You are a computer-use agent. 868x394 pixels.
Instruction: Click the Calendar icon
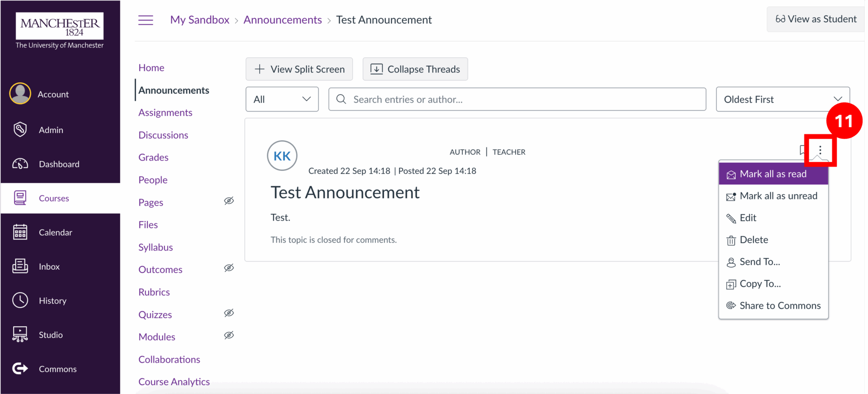(20, 232)
